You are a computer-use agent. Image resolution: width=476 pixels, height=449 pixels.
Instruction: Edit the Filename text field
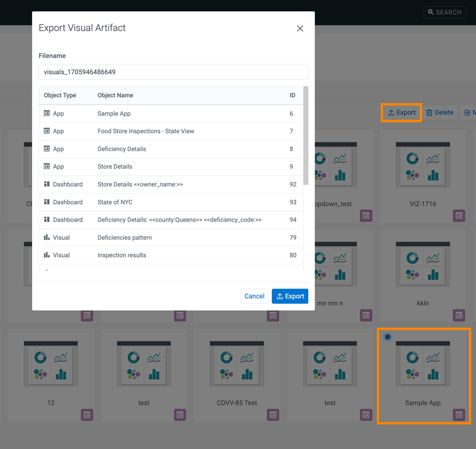click(x=173, y=72)
